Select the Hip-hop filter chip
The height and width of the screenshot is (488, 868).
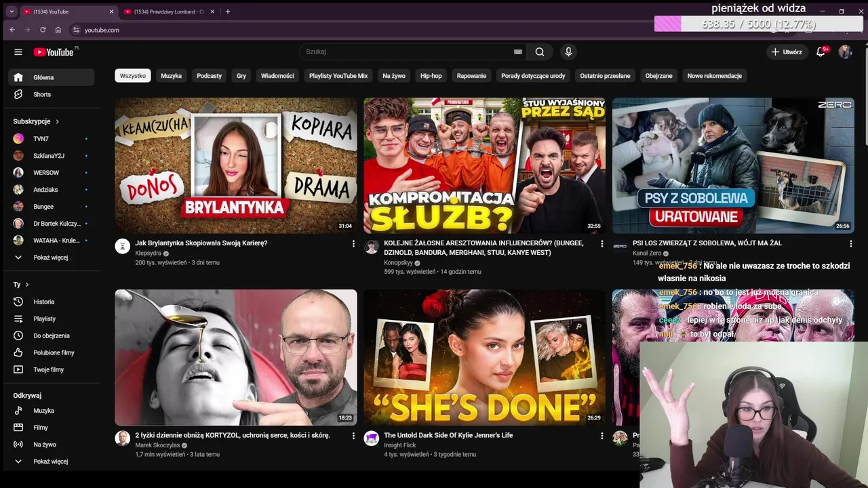(431, 76)
